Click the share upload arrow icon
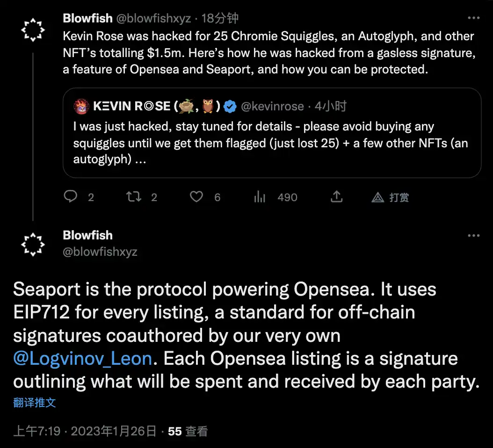 tap(337, 196)
